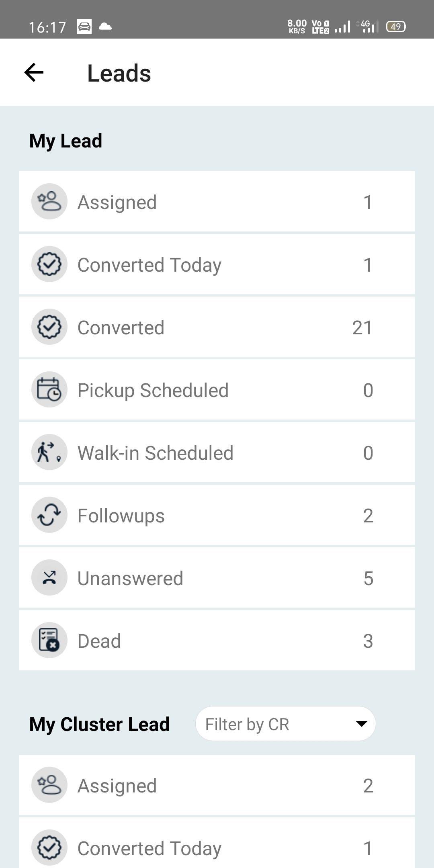View Dead leads count of 3

[368, 641]
